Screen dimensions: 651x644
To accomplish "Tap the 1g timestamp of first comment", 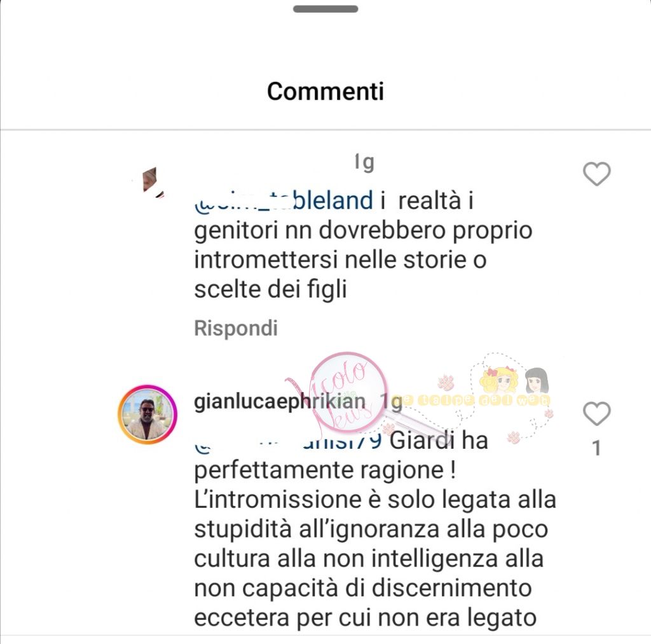I will coord(364,162).
